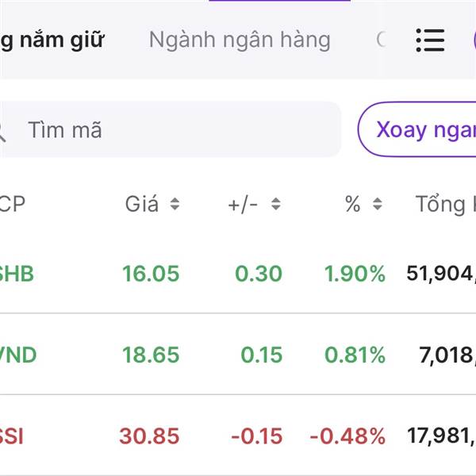Click SSI percent change -0.48%
This screenshot has height=476, width=476.
point(347,436)
